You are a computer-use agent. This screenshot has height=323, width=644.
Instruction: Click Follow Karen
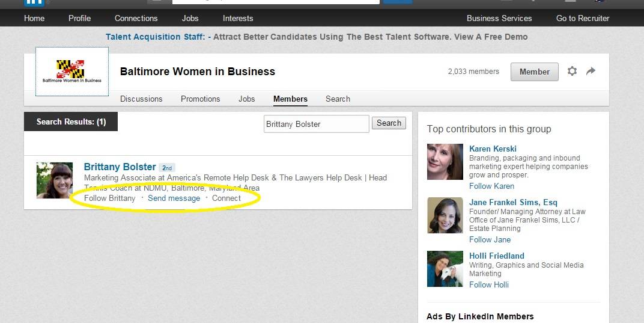tap(491, 186)
